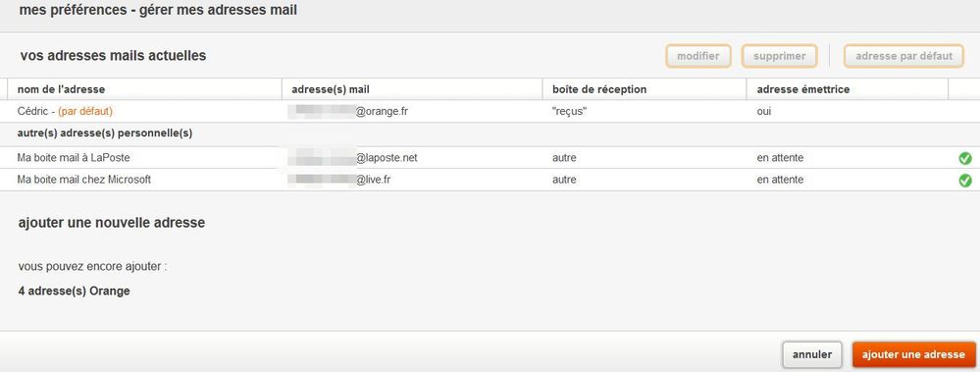980x372 pixels.
Task: Click the "ajouter une nouvelle adresse" heading
Action: (x=112, y=223)
